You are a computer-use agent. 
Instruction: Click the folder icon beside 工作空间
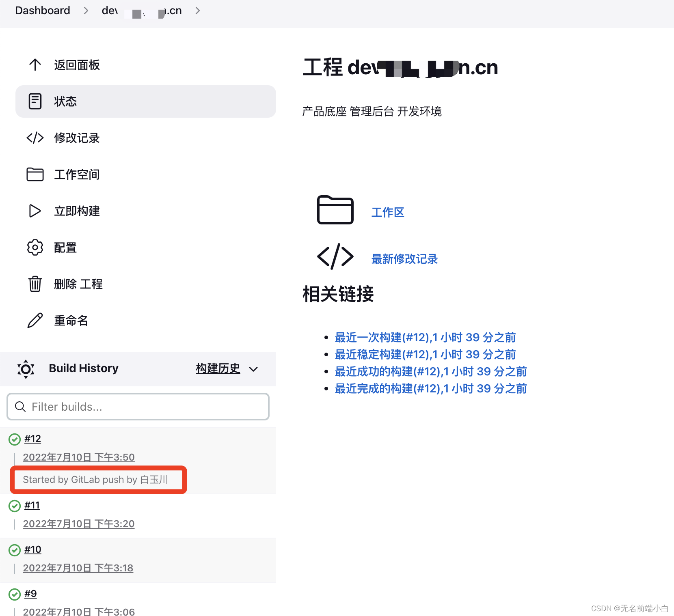pos(35,174)
